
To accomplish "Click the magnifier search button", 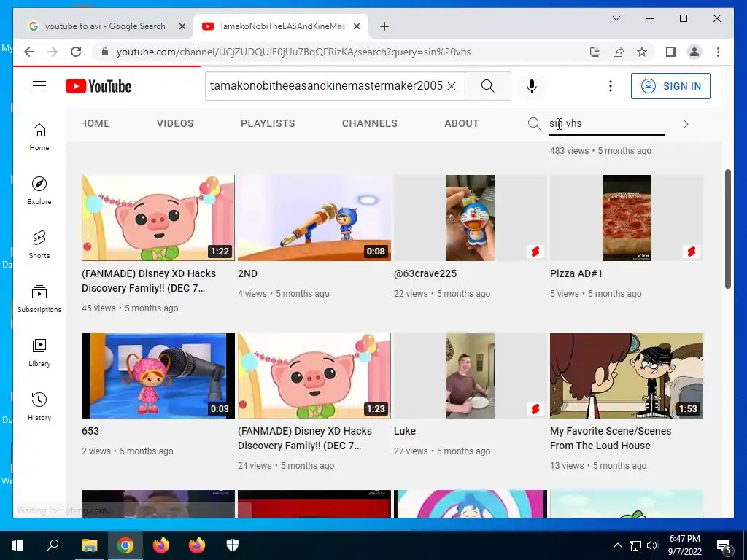I will [488, 86].
